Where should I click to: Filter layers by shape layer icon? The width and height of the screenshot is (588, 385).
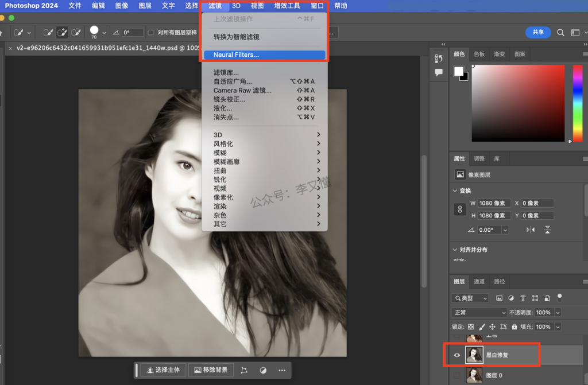pos(535,298)
